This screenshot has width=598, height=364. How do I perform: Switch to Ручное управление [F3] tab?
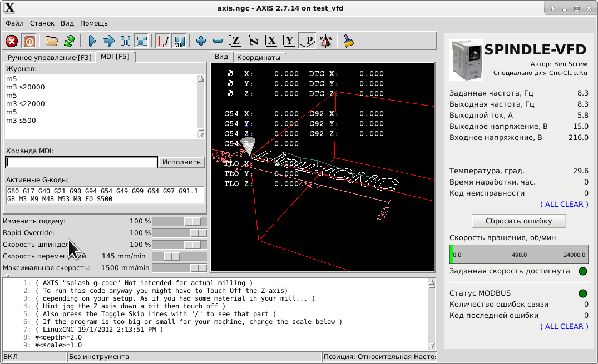(x=49, y=57)
